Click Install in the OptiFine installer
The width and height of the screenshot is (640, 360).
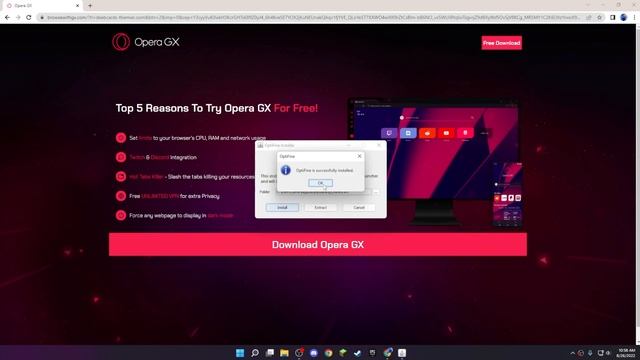click(x=282, y=208)
